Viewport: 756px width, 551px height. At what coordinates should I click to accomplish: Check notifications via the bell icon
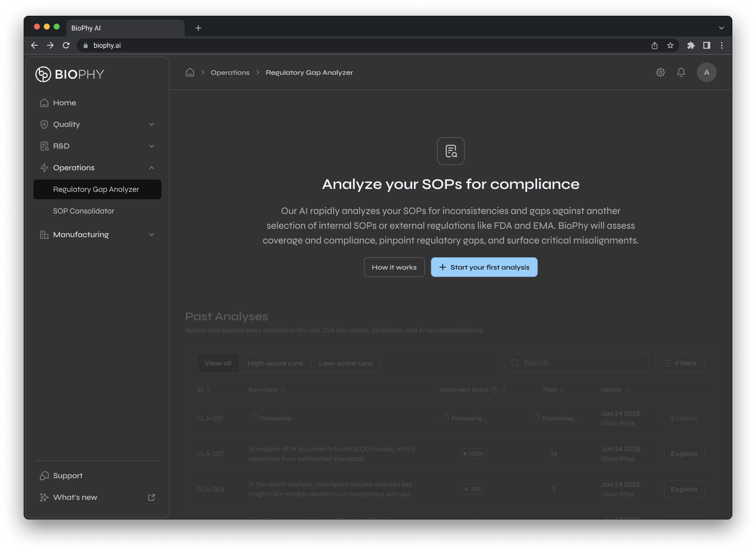(x=681, y=72)
